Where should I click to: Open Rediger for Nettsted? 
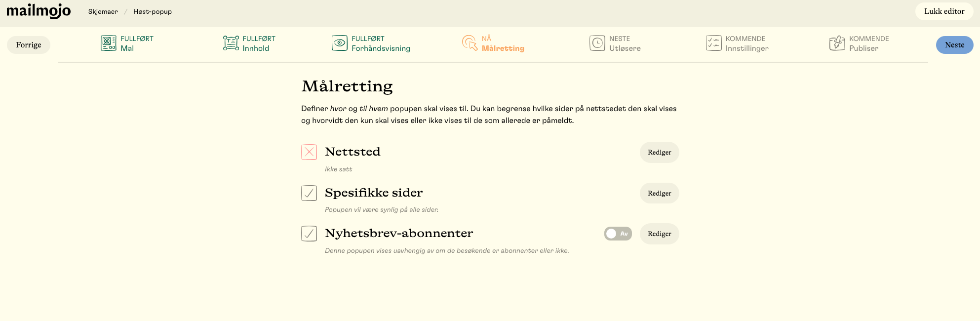(660, 152)
